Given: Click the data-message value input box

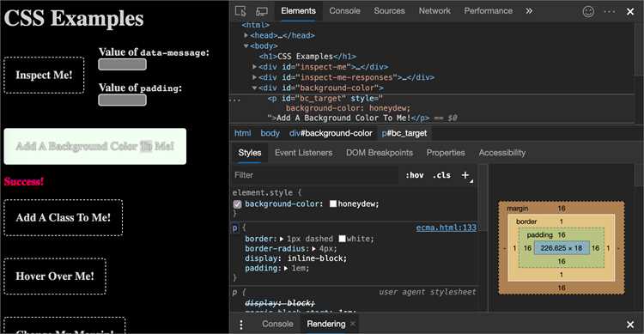Looking at the screenshot, I should click(x=123, y=64).
